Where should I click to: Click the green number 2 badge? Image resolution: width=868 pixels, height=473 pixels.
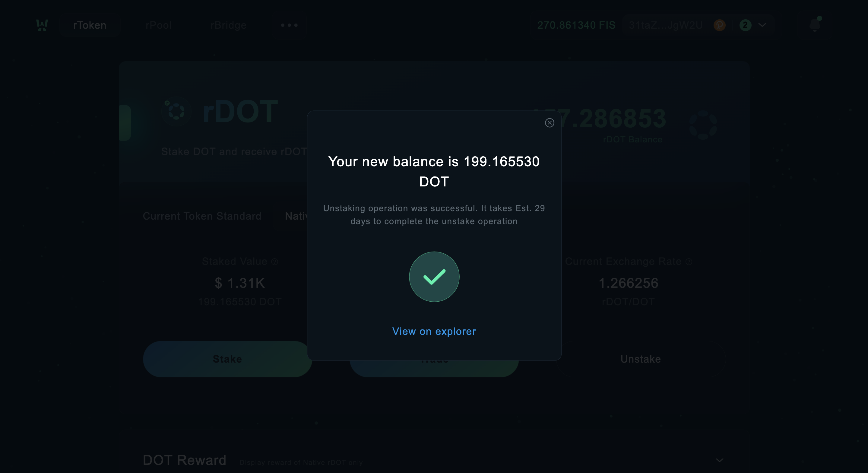tap(745, 25)
